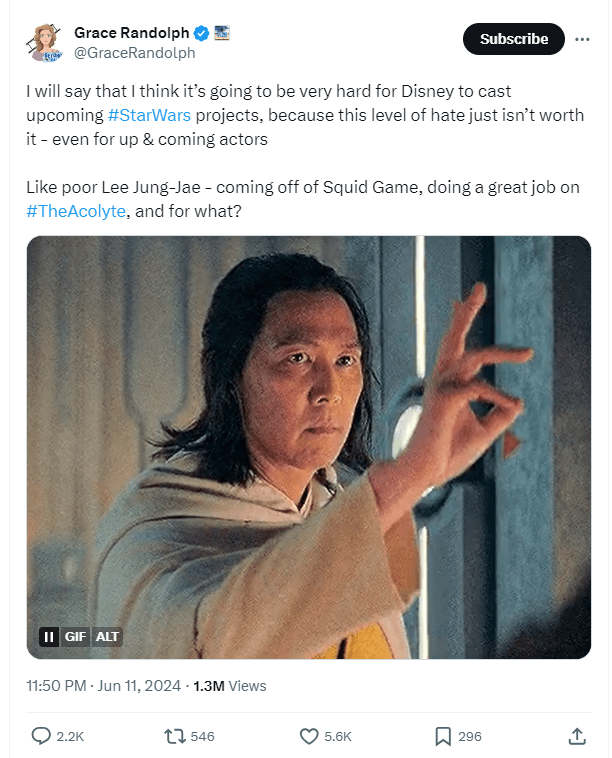This screenshot has height=758, width=612.
Task: Click the GIF label badge
Action: (x=75, y=637)
